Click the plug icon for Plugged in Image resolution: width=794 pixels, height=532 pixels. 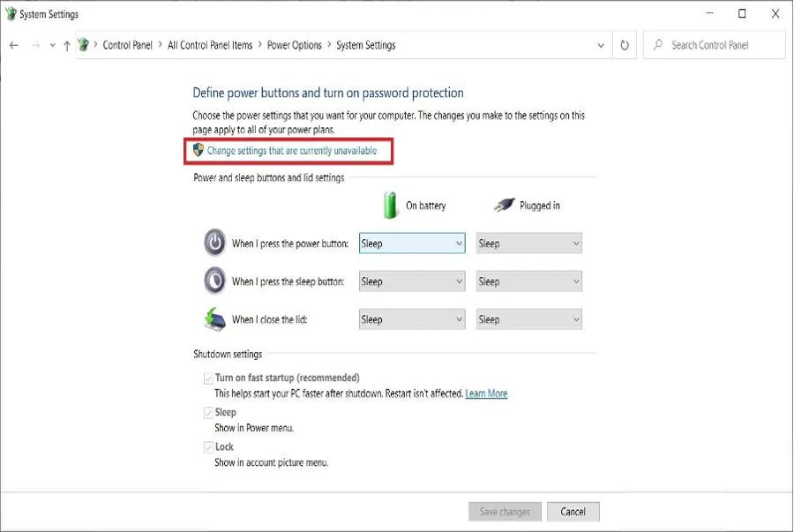[x=504, y=205]
